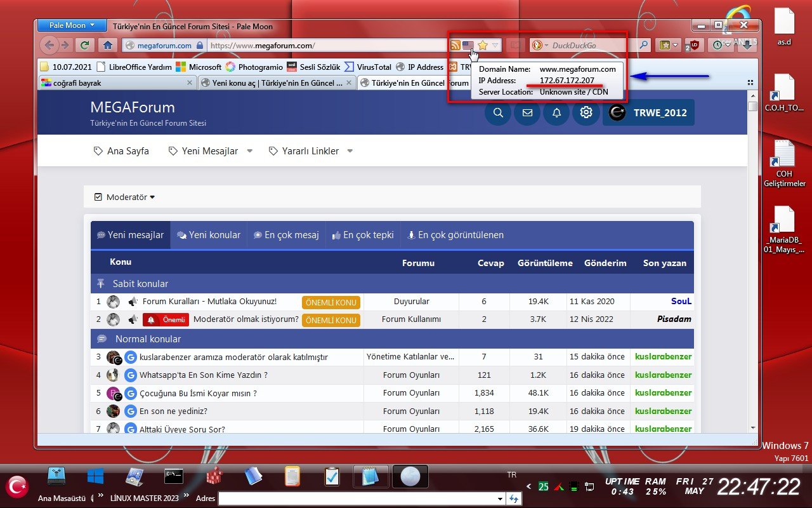Select the En çok mesaj widget tab
Viewport: 812px width, 508px height.
pyautogui.click(x=286, y=235)
